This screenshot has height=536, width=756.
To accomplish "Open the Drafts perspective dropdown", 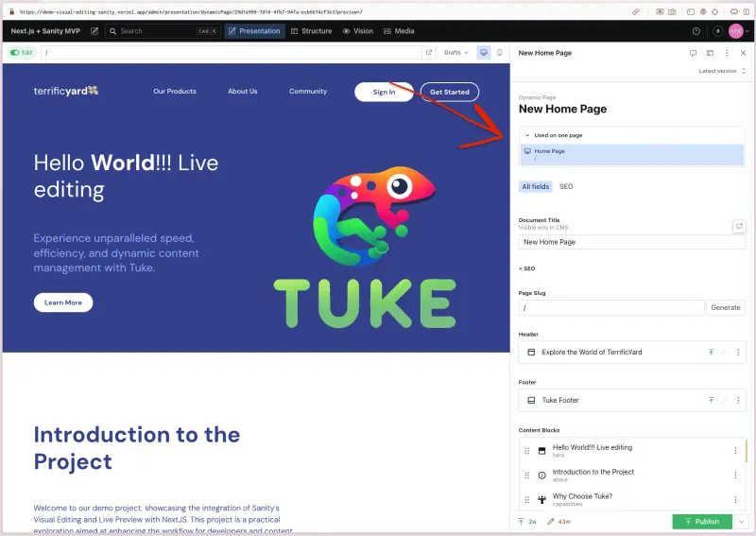I will coord(456,53).
